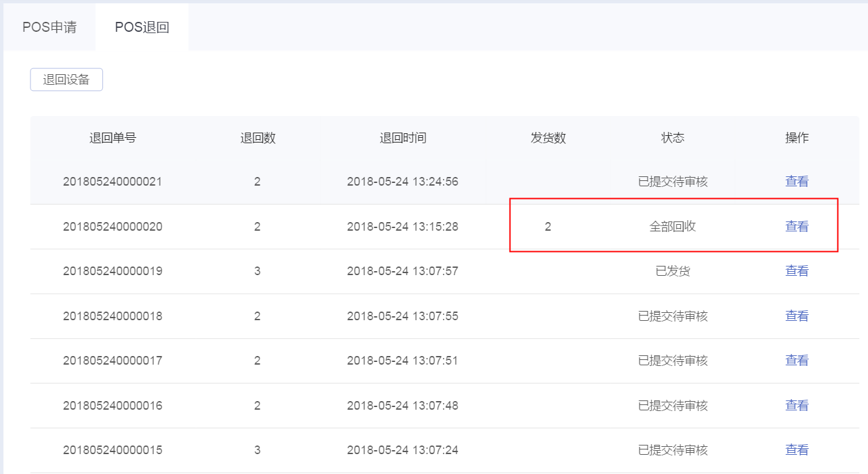Image resolution: width=868 pixels, height=474 pixels.
Task: Open 查看 for order 201805240000016
Action: tap(797, 406)
